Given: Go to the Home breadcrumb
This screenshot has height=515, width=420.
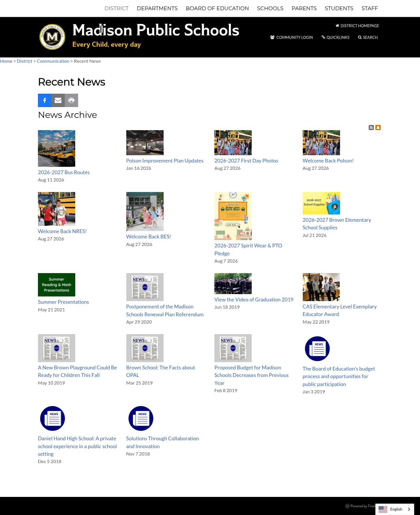Looking at the screenshot, I should [x=6, y=61].
